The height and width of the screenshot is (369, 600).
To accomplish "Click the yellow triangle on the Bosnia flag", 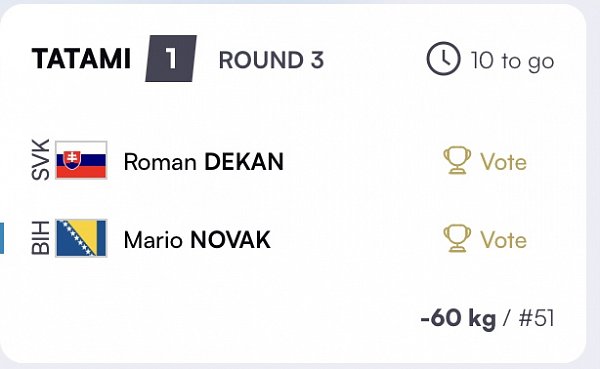I will tap(85, 230).
